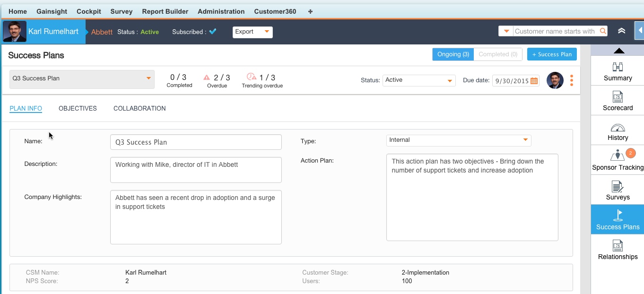
Task: Click the due date calendar icon
Action: tap(534, 81)
